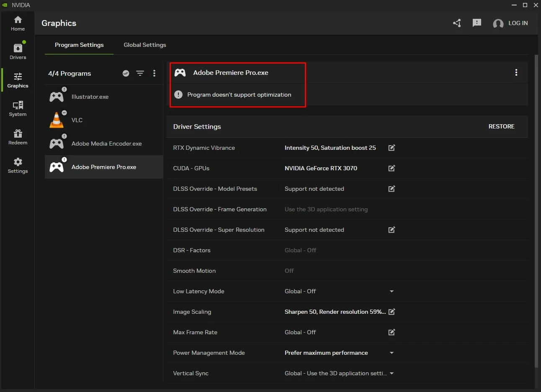Expand the Power Management Mode dropdown
This screenshot has height=392, width=541.
392,353
